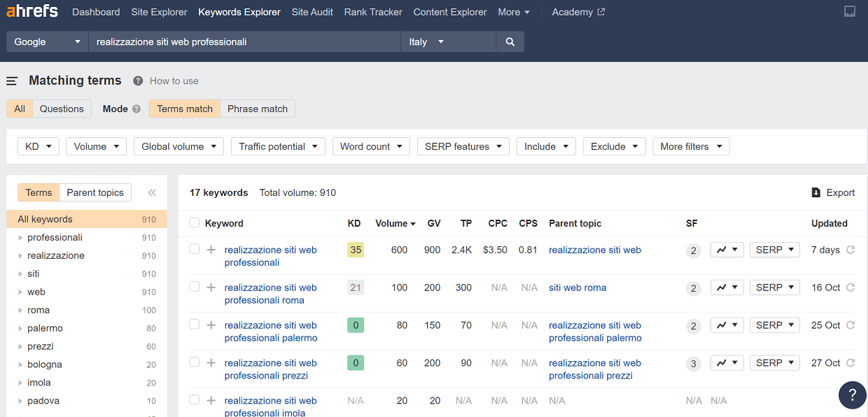This screenshot has width=868, height=417.
Task: Open the round help chat button
Action: (852, 393)
